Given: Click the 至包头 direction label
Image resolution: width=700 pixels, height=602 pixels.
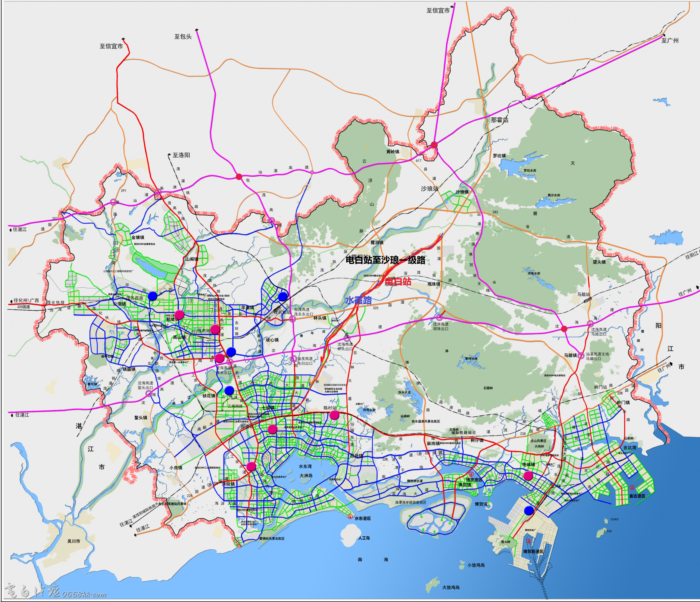Looking at the screenshot, I should tap(183, 36).
